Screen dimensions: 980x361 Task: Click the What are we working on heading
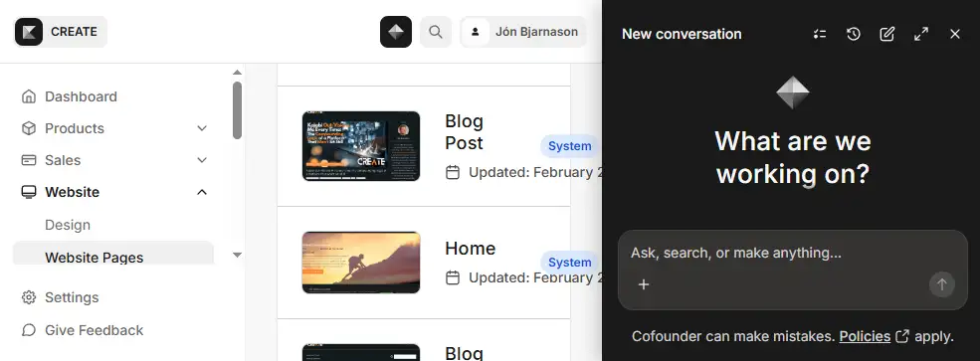click(x=793, y=157)
